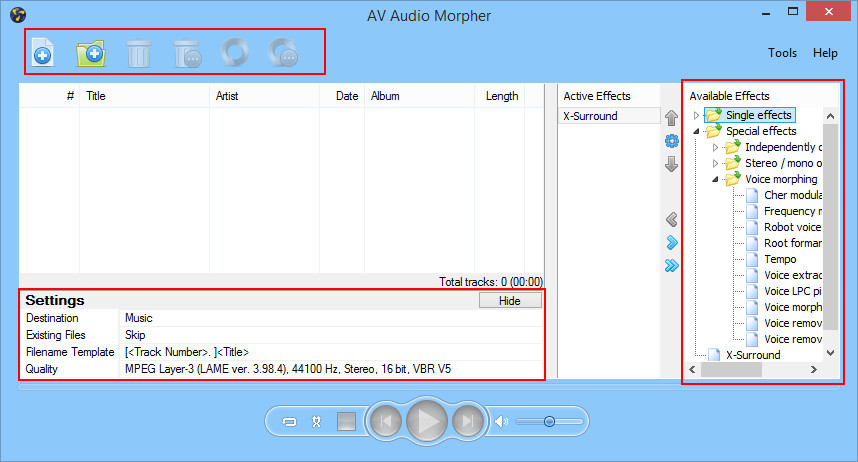The height and width of the screenshot is (462, 858).
Task: Collapse the Voice morphing folder
Action: (715, 179)
